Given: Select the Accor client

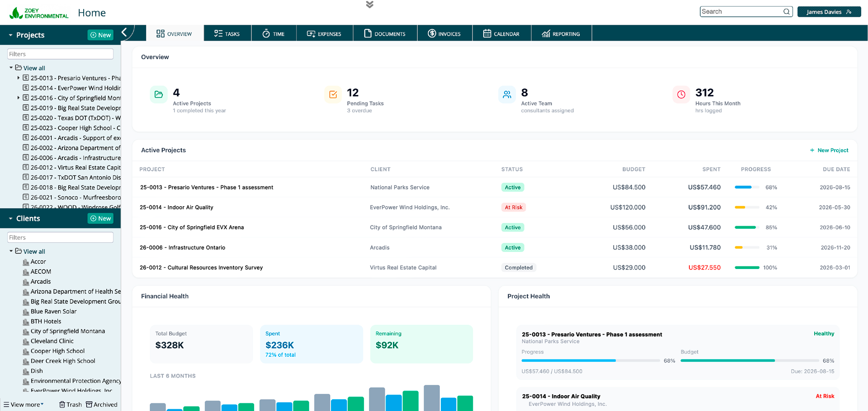Looking at the screenshot, I should click(38, 261).
